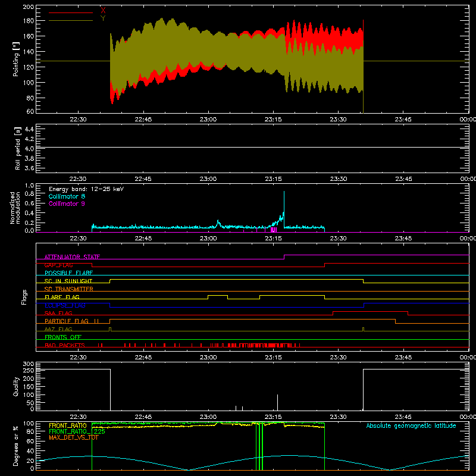476x476 pixels.
Task: Click the 'Quality' axis title
Action: [x=16, y=386]
